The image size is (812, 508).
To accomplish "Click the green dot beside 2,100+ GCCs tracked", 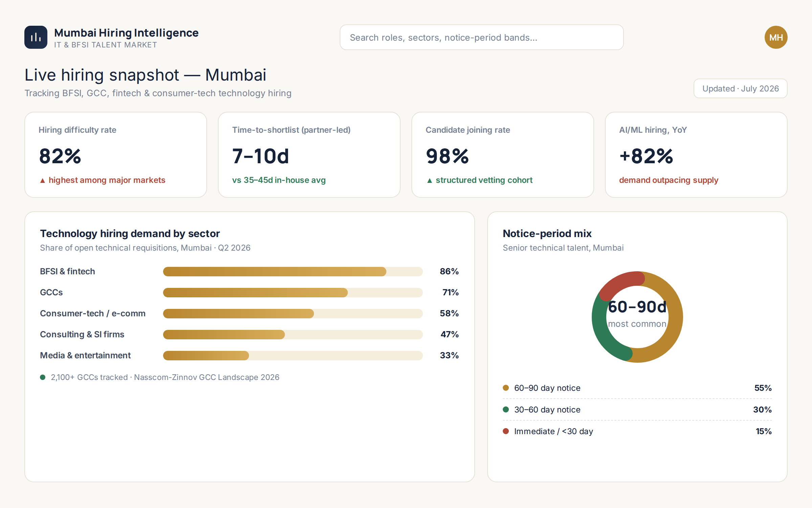I will tap(43, 377).
